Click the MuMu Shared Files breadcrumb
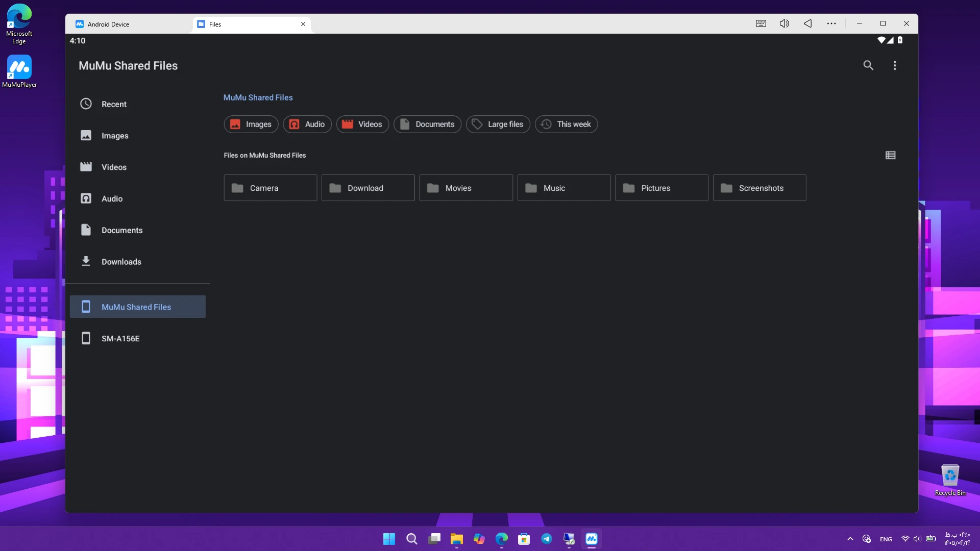This screenshot has width=980, height=551. coord(258,97)
